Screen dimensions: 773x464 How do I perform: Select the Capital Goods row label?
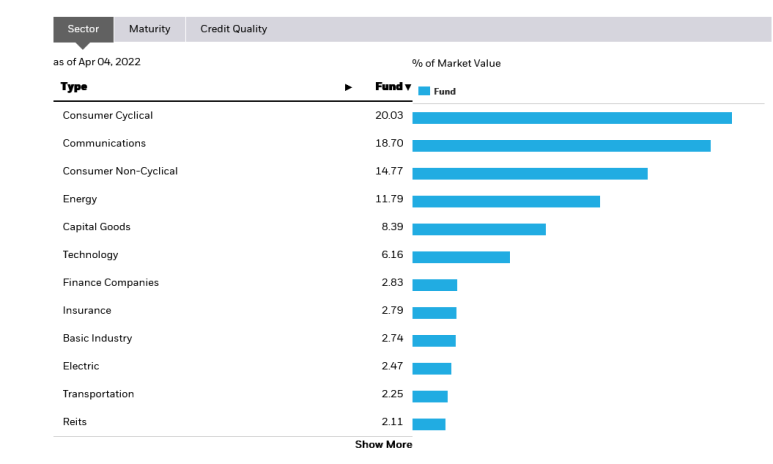coord(97,227)
